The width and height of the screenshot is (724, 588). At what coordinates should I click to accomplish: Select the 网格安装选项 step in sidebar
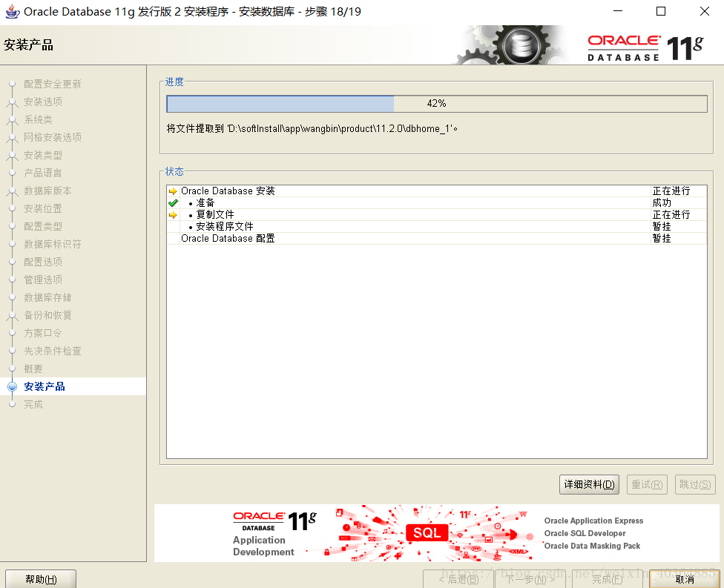(52, 137)
